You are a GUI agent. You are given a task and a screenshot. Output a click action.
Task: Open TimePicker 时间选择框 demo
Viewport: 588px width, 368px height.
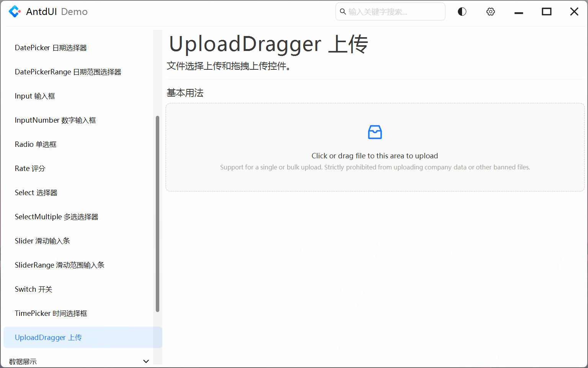[51, 313]
